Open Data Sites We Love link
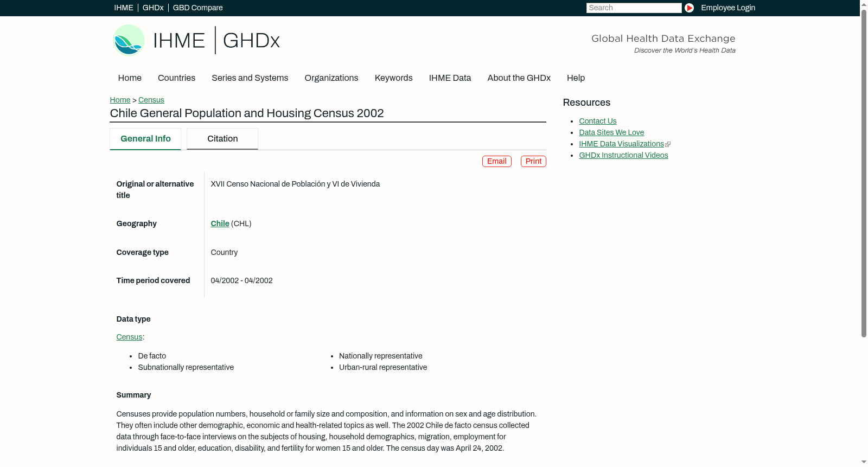The width and height of the screenshot is (868, 467). 611,132
